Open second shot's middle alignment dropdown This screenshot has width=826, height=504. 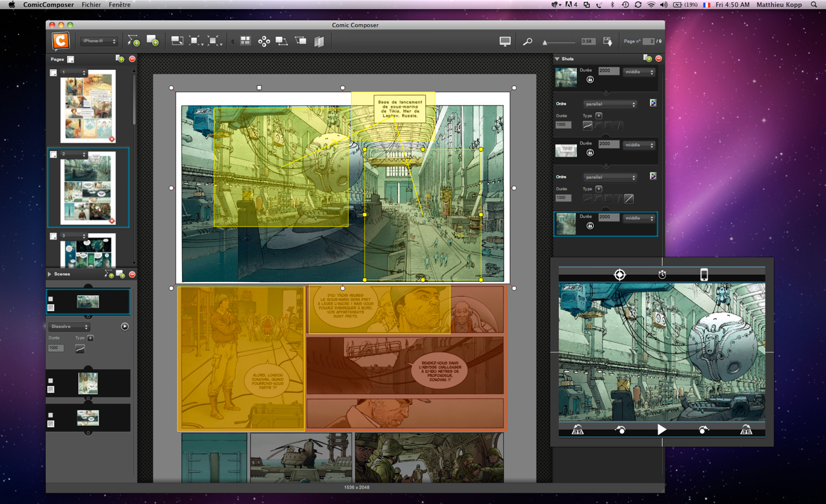[639, 145]
